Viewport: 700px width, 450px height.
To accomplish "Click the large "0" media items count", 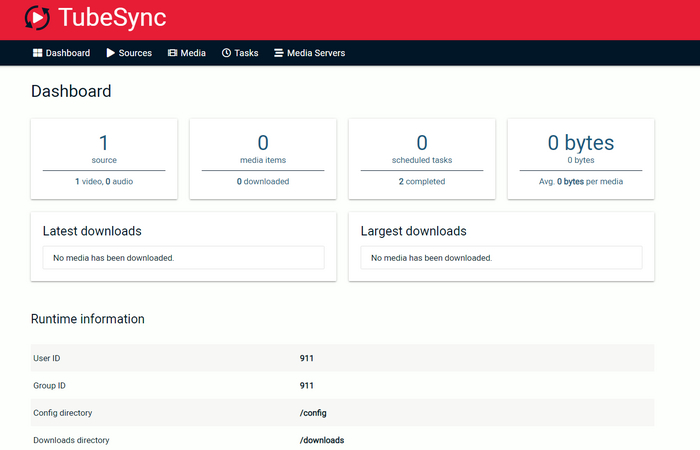I will pos(263,143).
